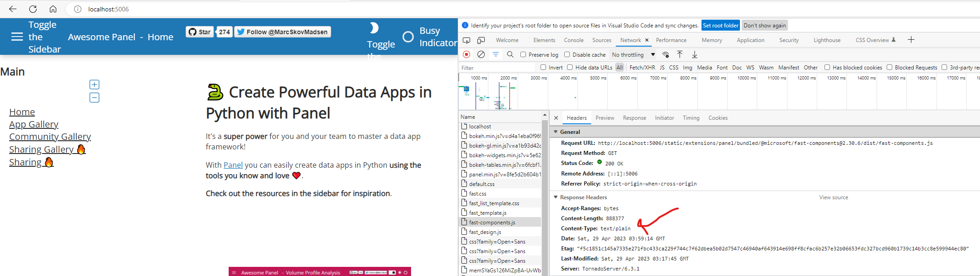The width and height of the screenshot is (980, 276).
Task: Select the inspect element tool in DevTools
Action: [x=466, y=40]
